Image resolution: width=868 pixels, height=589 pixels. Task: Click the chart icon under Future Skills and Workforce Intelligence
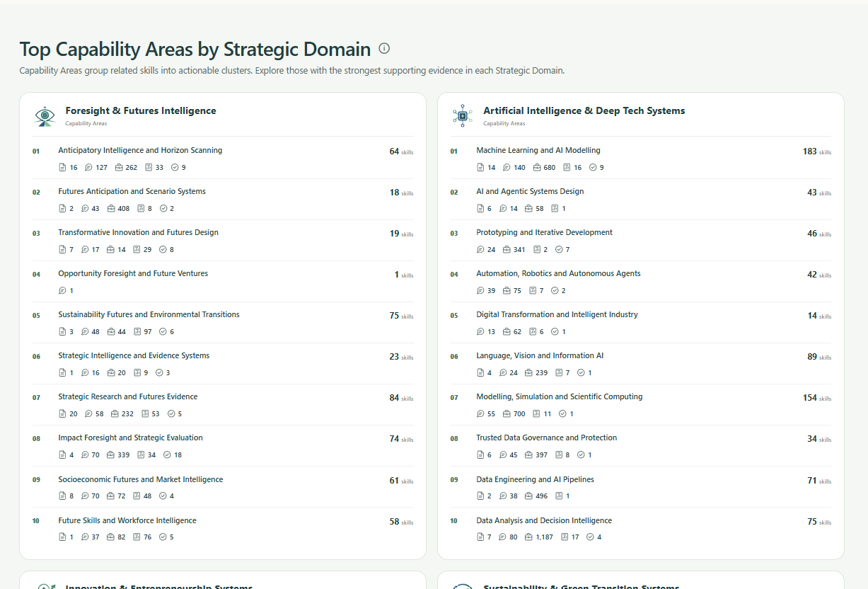click(137, 537)
